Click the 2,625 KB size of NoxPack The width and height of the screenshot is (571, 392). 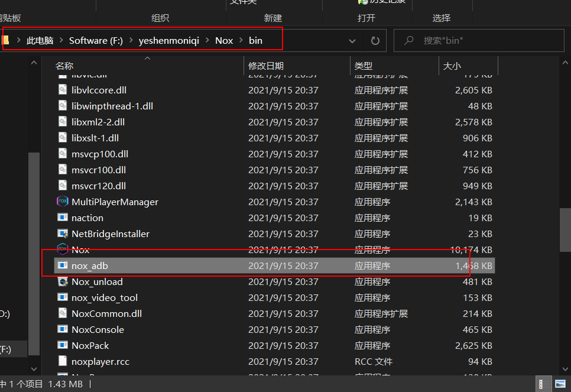tap(474, 345)
